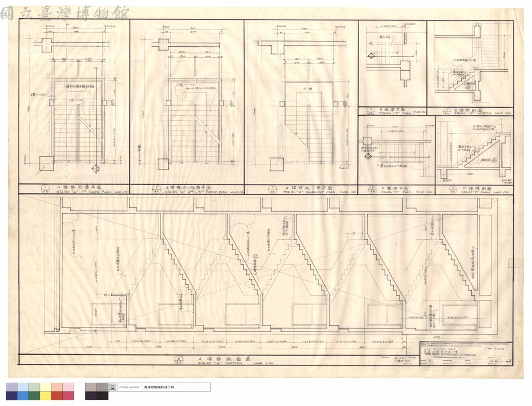Viewport: 532px width, 406px height.
Task: Click the detail bubble for Stairs E Plan
Action: [x=370, y=111]
